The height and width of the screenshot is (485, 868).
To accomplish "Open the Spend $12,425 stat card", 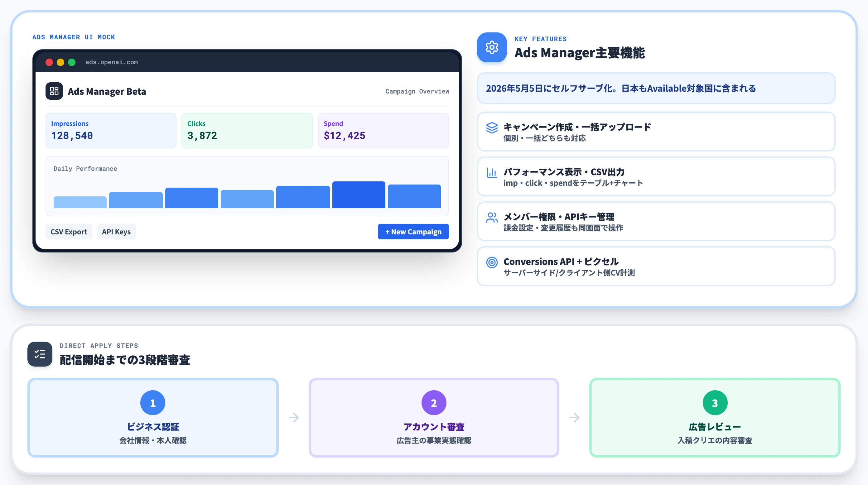I will click(x=383, y=131).
